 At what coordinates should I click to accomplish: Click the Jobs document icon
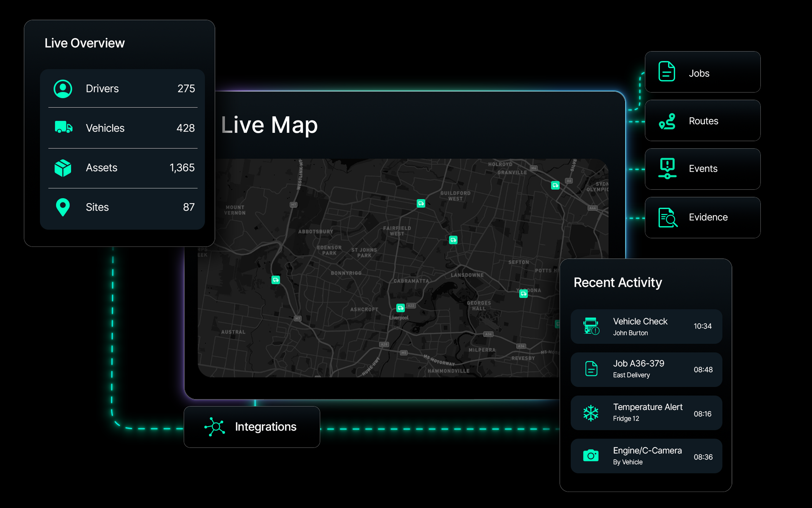(x=667, y=71)
